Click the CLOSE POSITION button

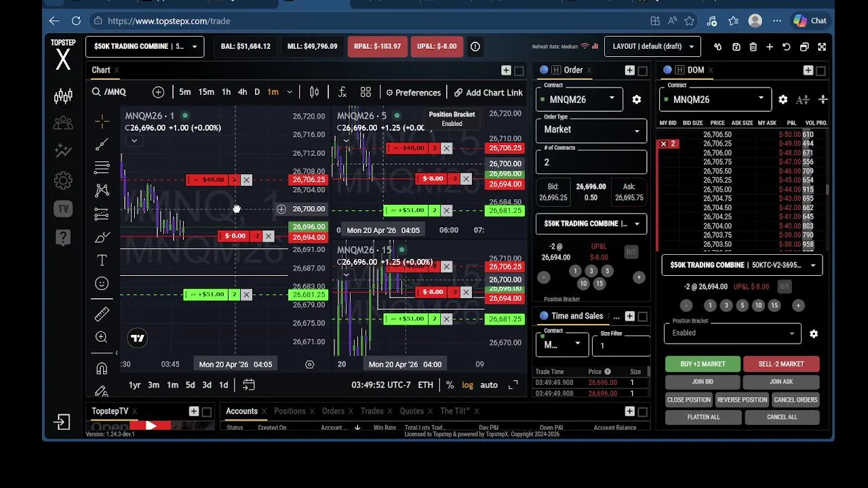tap(688, 400)
